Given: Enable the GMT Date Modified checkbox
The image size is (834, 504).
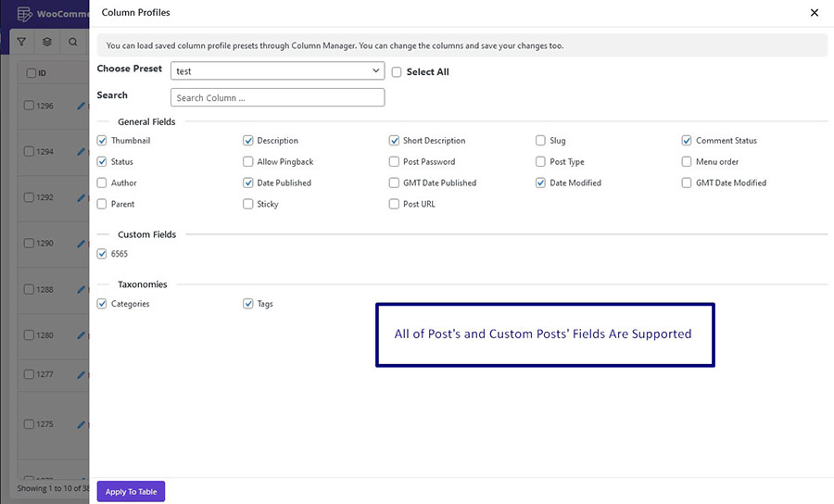Looking at the screenshot, I should point(686,183).
